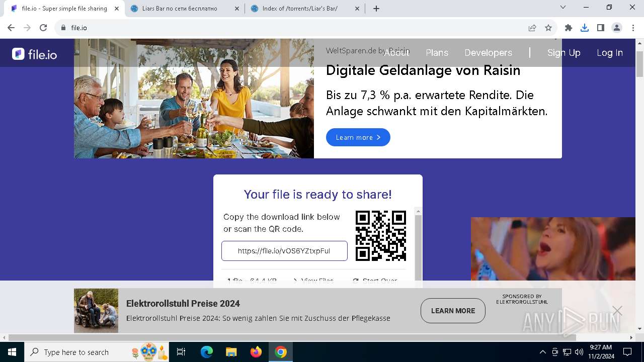Click the video ad with cheering woman
644x362 pixels.
(x=553, y=249)
